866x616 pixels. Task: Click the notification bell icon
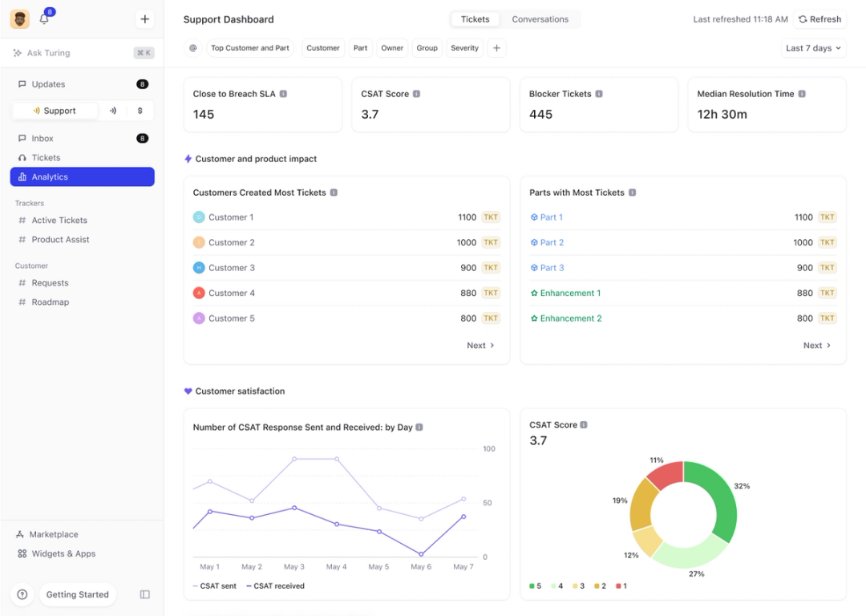point(45,18)
